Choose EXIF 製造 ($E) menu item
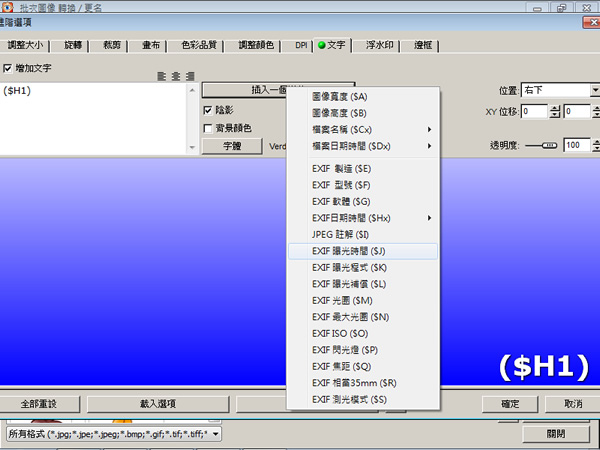Viewport: 600px width, 450px height. pos(362,169)
